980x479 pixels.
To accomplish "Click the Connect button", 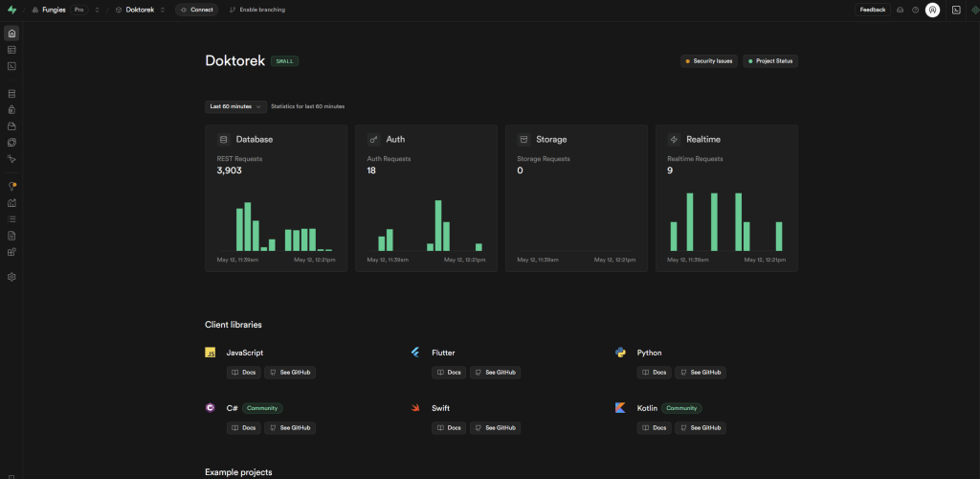I will pyautogui.click(x=196, y=10).
